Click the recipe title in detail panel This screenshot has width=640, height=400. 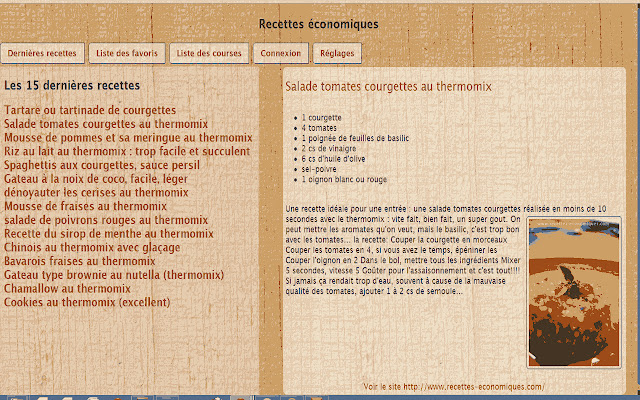tap(388, 87)
